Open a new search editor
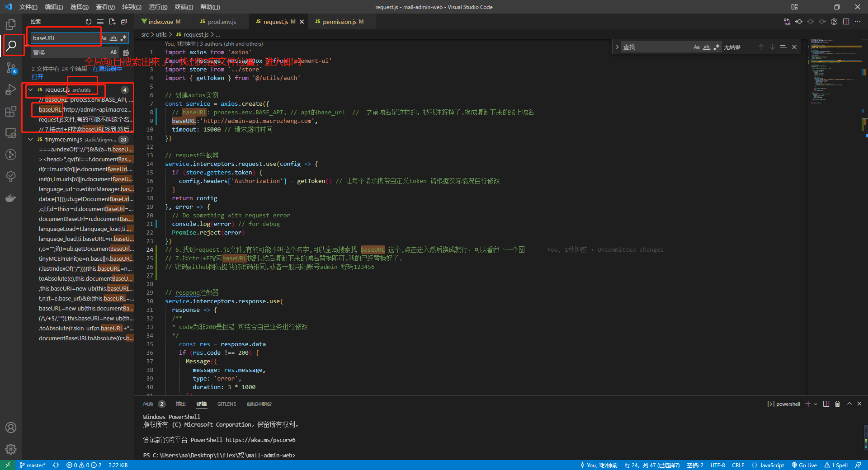 pos(112,22)
